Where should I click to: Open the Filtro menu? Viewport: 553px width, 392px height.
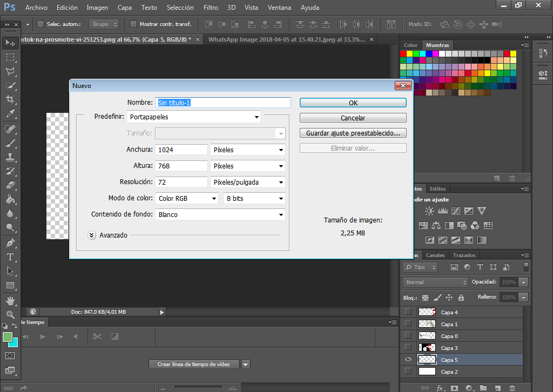[211, 8]
